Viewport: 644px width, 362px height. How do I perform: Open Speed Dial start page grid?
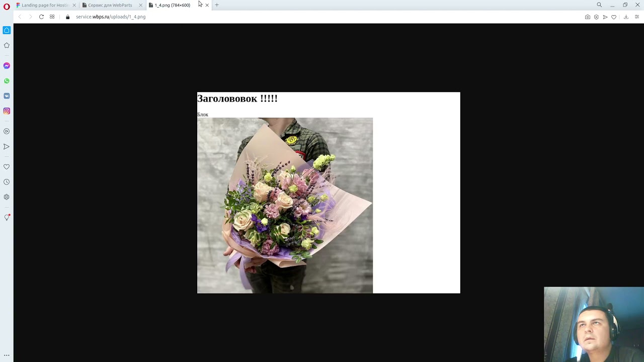[52, 17]
